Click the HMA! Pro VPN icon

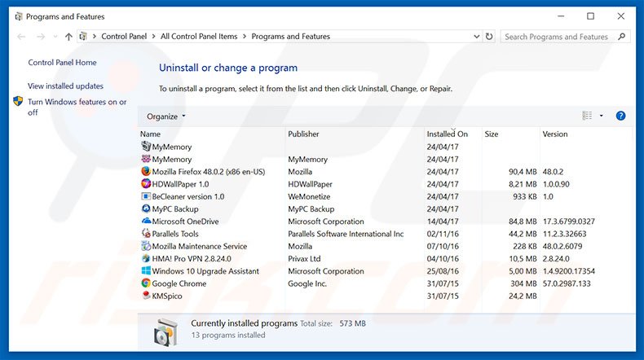146,258
